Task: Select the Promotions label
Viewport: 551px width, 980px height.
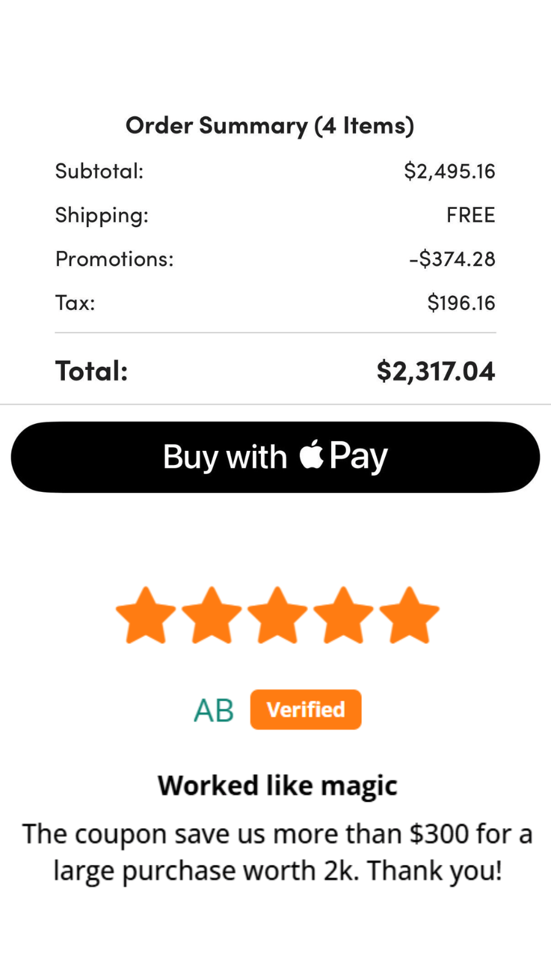Action: pos(114,259)
